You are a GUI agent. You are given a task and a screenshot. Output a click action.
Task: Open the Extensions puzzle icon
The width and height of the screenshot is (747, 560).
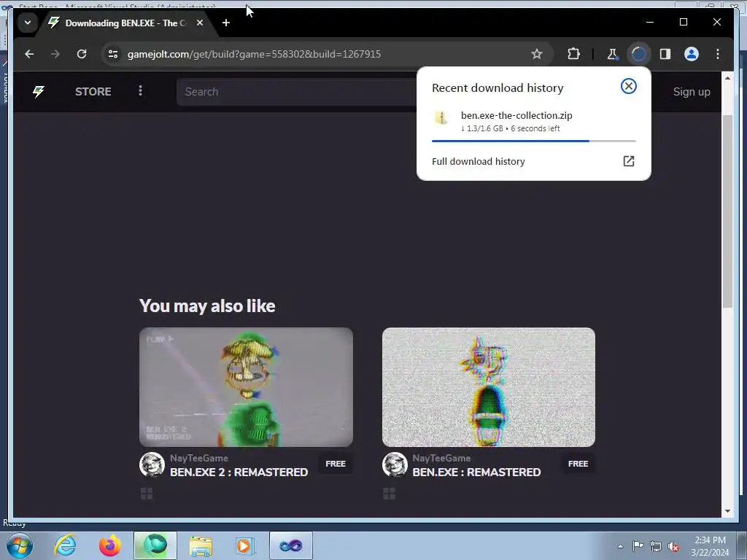[573, 54]
